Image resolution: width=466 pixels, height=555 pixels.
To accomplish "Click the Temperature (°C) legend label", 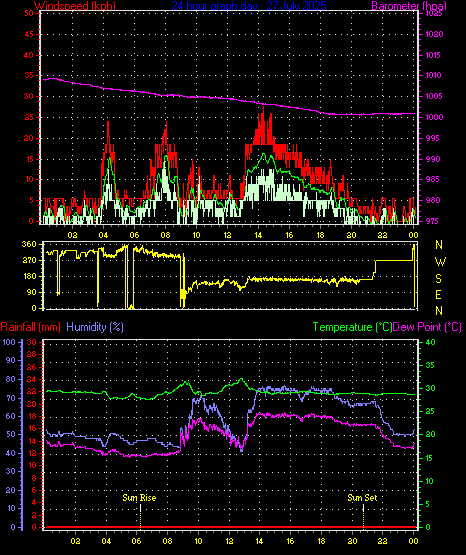I will tap(352, 327).
